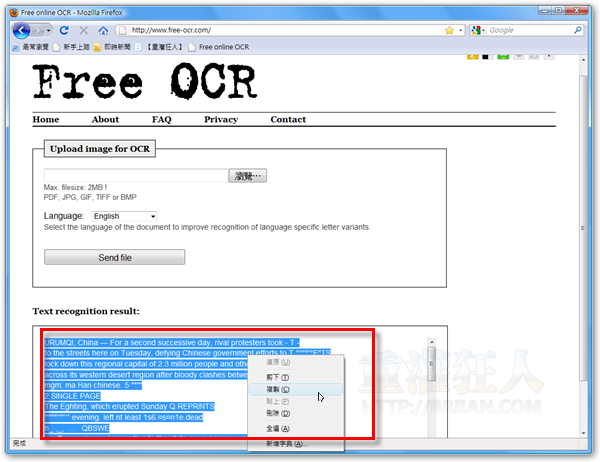Click the '2 SINGLE PAGE' result line
This screenshot has width=600, height=462.
point(72,396)
